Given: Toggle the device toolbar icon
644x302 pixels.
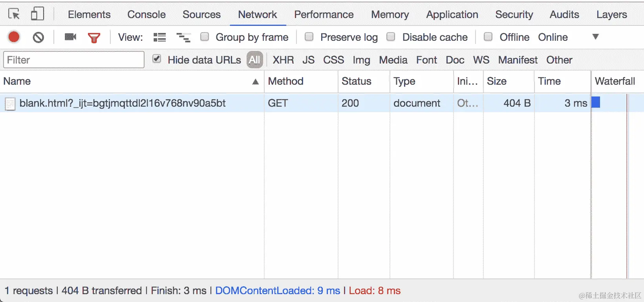Looking at the screenshot, I should pos(37,15).
